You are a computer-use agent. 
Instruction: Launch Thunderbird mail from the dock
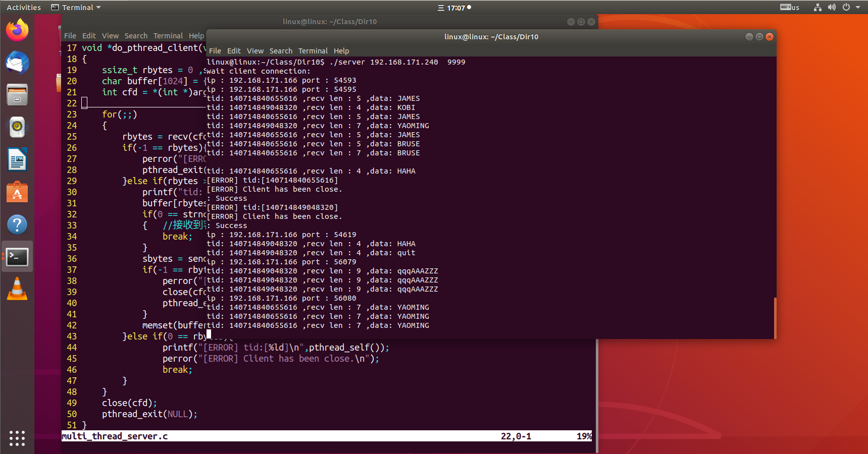pos(17,63)
